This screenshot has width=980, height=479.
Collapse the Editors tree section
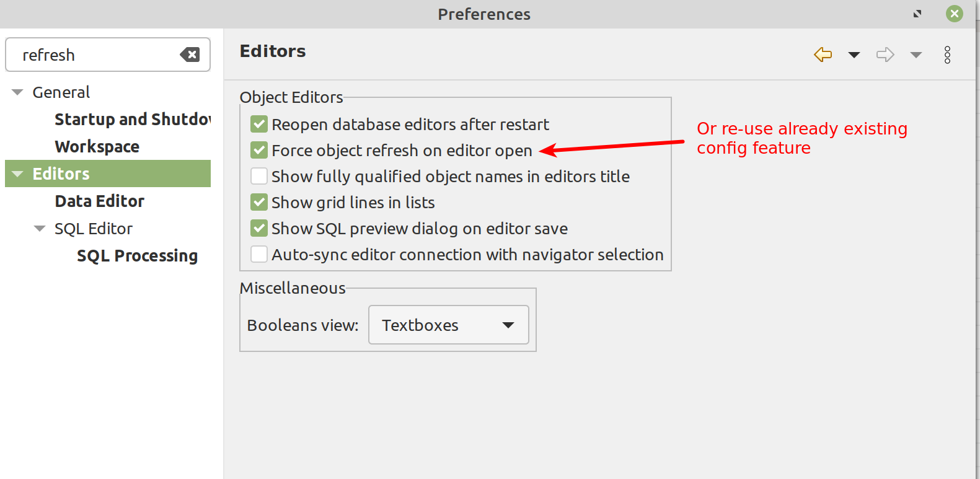tap(17, 174)
